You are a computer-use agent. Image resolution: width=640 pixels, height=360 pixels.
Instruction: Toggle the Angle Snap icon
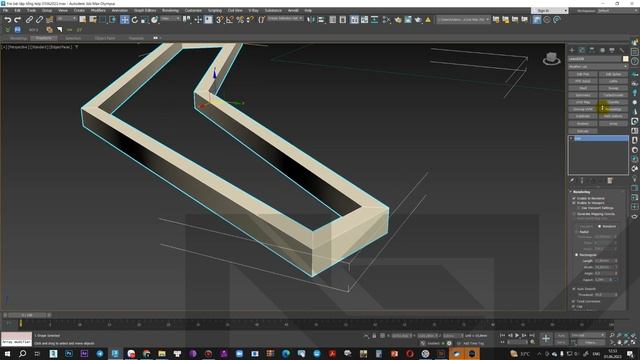click(230, 20)
